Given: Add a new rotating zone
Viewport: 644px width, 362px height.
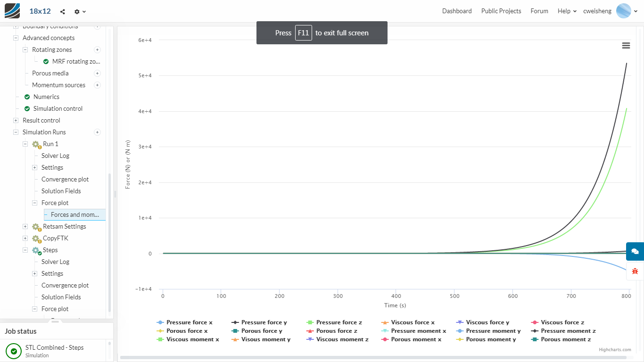Looking at the screenshot, I should (97, 49).
